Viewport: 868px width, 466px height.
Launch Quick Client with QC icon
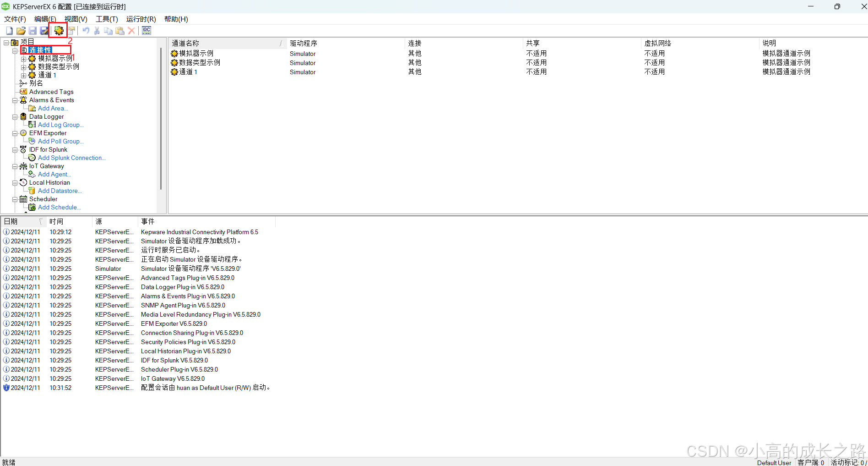pyautogui.click(x=146, y=31)
